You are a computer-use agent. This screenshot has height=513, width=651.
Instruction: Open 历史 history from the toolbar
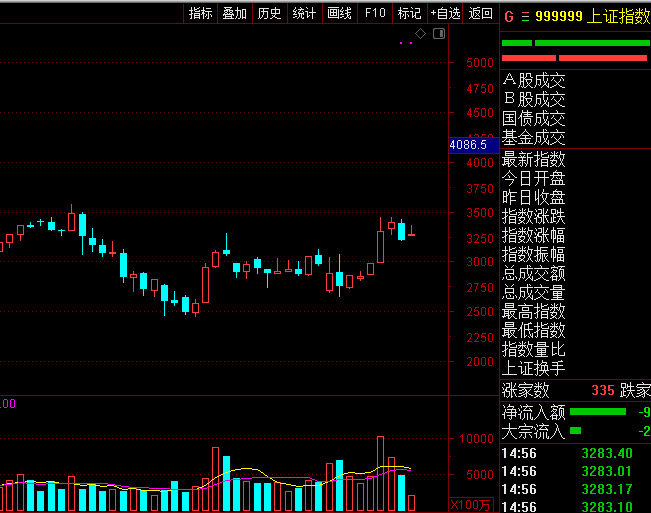[x=269, y=13]
